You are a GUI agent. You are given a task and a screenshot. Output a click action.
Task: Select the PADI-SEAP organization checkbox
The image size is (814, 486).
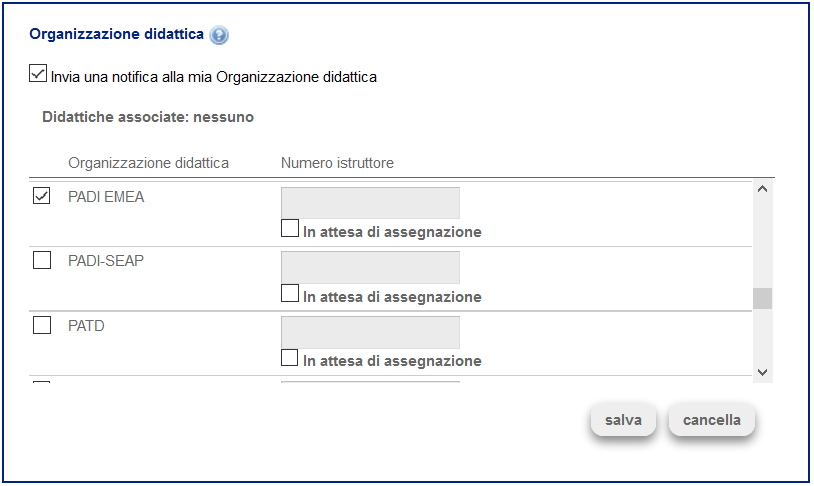pyautogui.click(x=42, y=261)
